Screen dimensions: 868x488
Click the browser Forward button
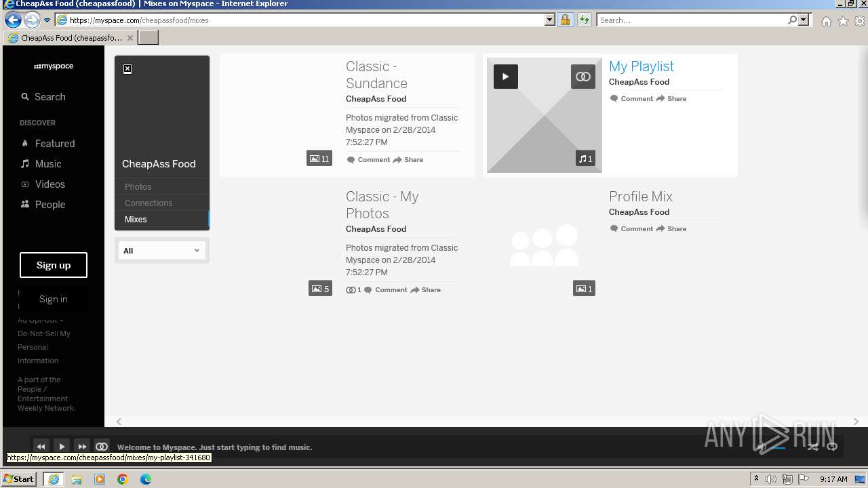pyautogui.click(x=31, y=20)
